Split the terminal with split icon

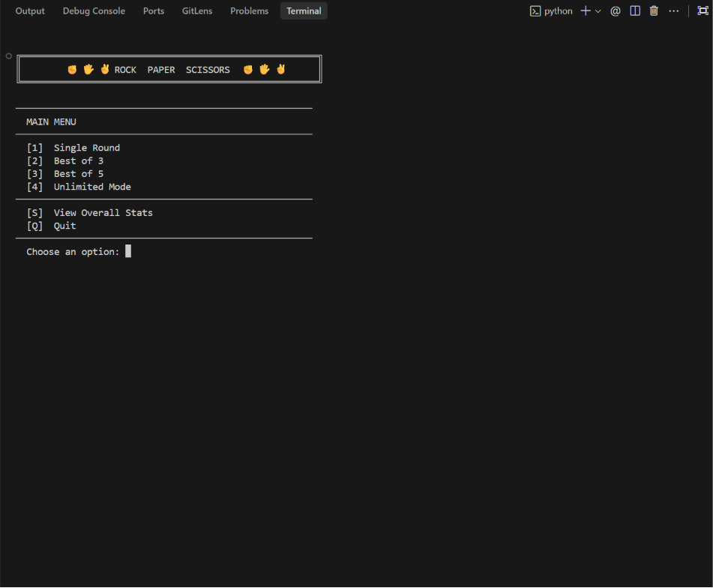(635, 11)
